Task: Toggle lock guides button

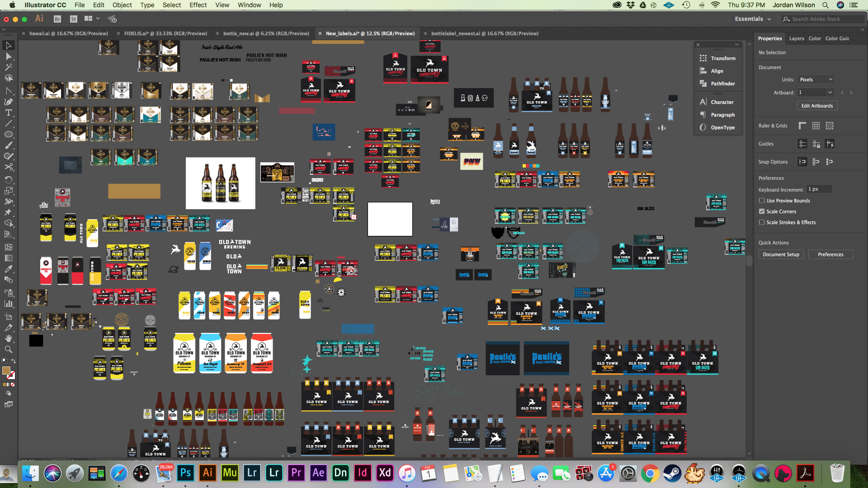Action: pyautogui.click(x=816, y=144)
